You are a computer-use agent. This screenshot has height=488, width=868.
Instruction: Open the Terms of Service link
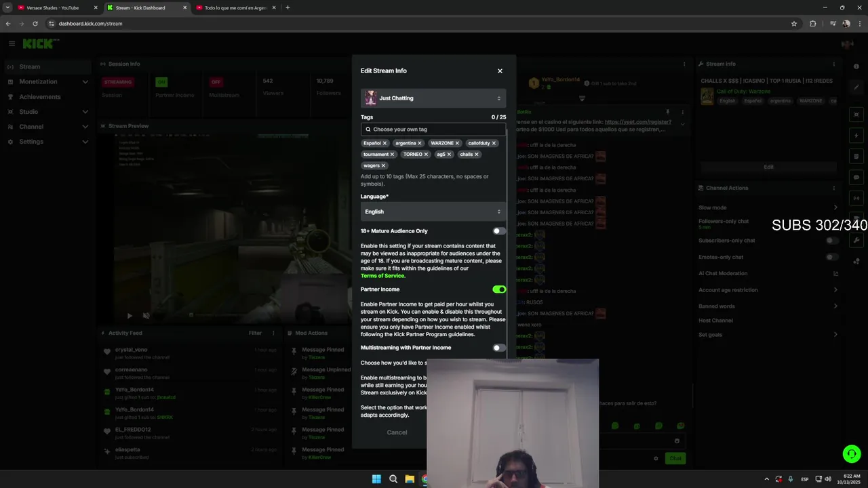pos(382,276)
